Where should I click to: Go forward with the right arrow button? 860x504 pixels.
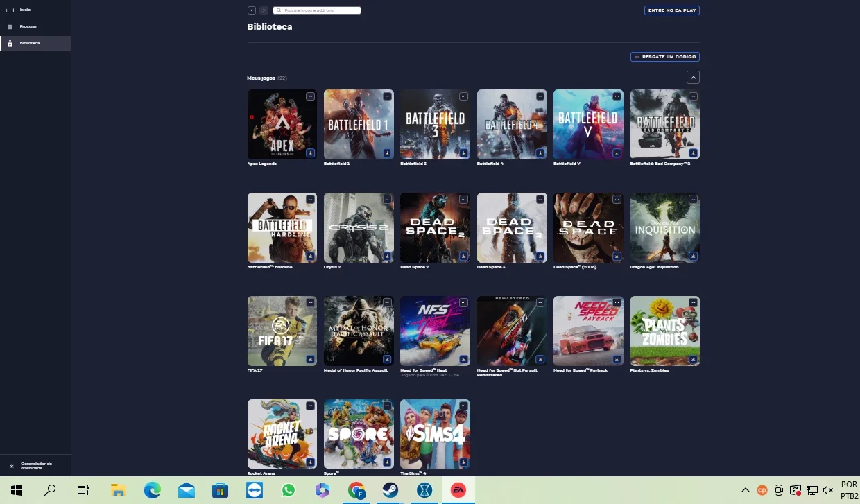(264, 10)
